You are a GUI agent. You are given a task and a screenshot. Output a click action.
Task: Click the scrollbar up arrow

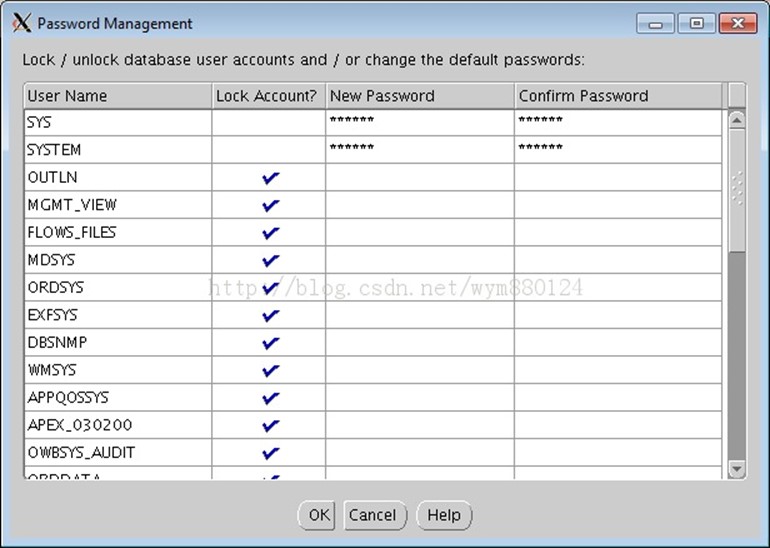737,120
